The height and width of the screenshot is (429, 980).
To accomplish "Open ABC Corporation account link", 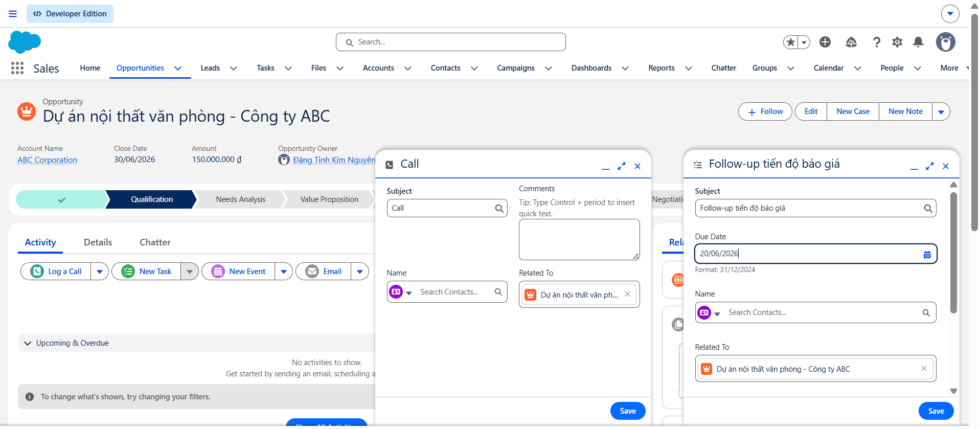I will [47, 160].
